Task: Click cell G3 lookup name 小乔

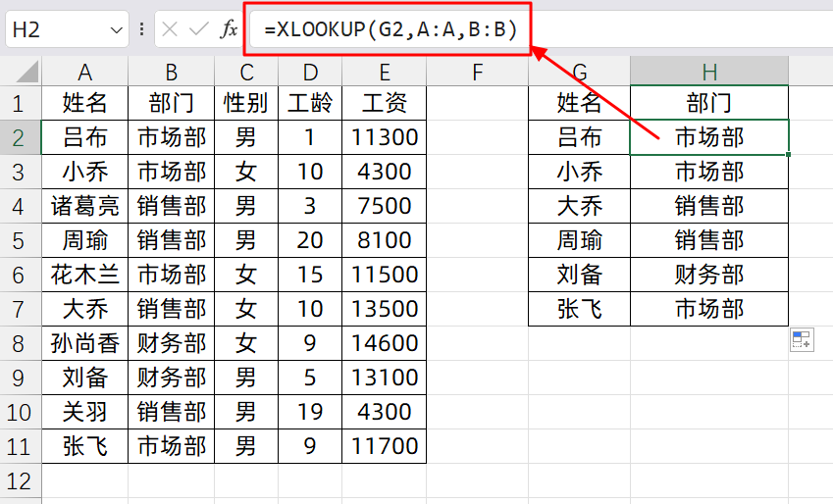Action: tap(579, 172)
